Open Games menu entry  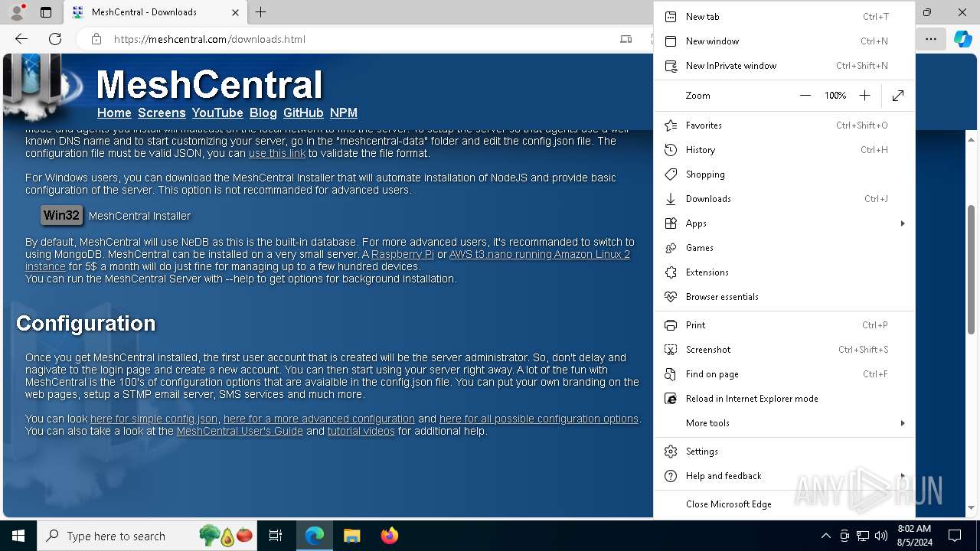click(x=784, y=247)
